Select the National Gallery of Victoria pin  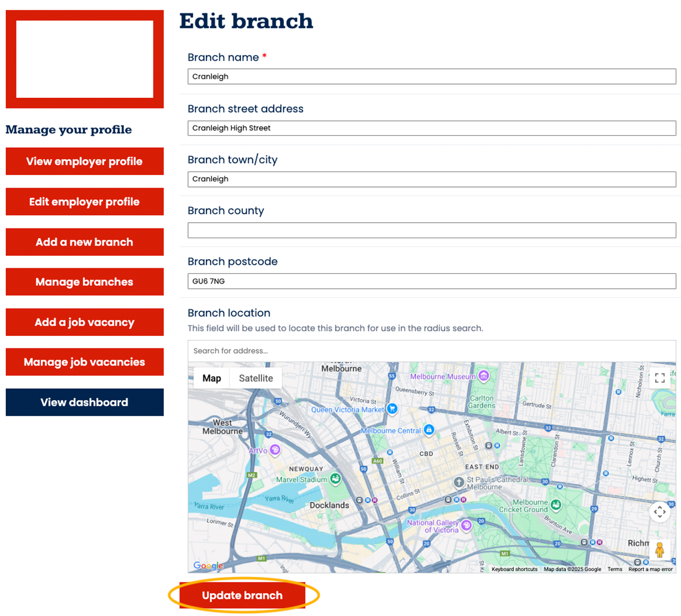[x=467, y=525]
